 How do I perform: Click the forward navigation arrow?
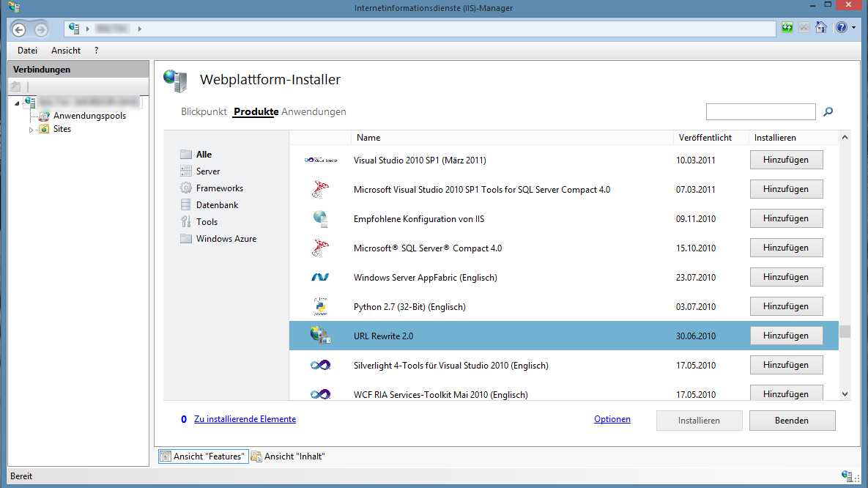click(41, 29)
